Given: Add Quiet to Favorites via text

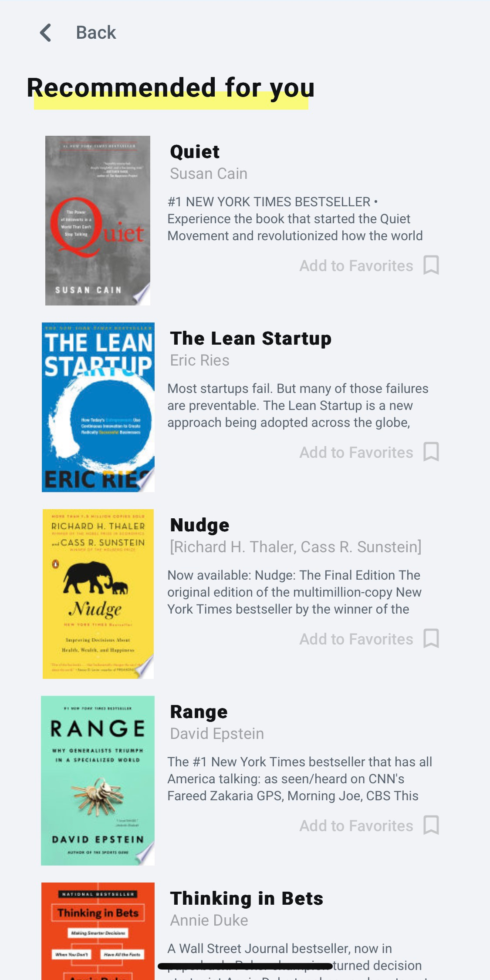Looking at the screenshot, I should click(356, 265).
